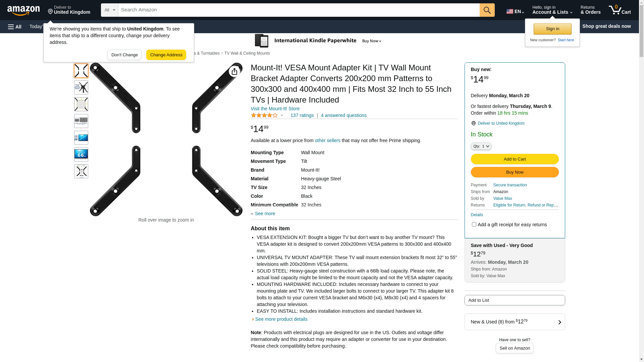The height and width of the screenshot is (362, 644).
Task: Open the quantity dropdown
Action: [x=481, y=146]
